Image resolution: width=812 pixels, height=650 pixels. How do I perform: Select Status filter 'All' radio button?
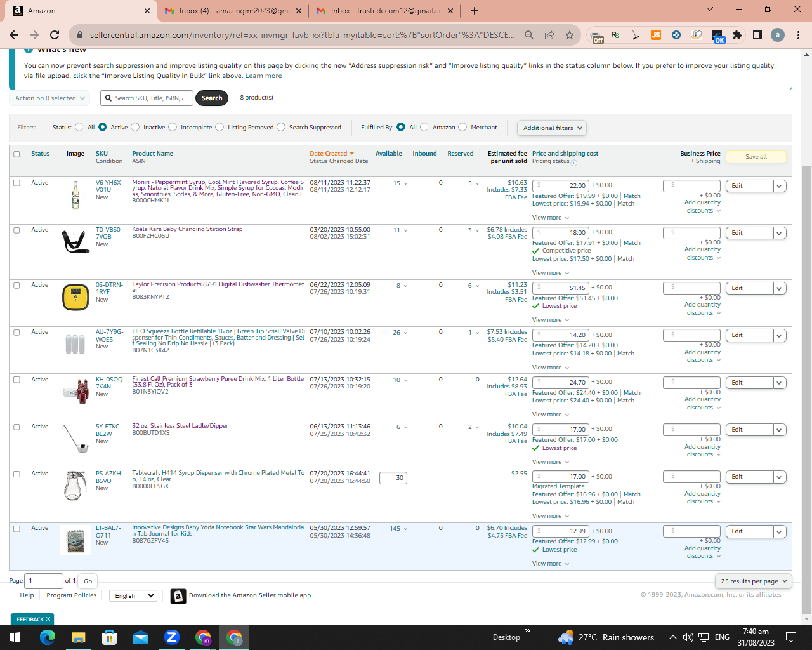pyautogui.click(x=79, y=128)
